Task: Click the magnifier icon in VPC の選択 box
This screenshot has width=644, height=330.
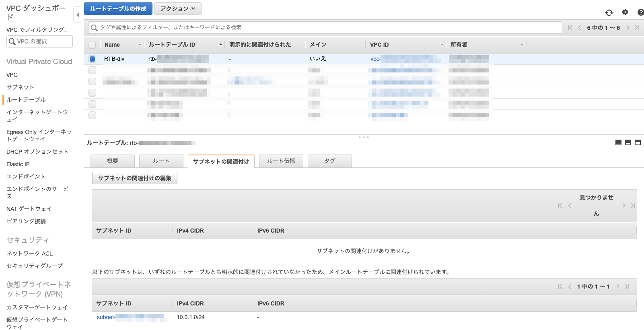Action: (x=12, y=41)
